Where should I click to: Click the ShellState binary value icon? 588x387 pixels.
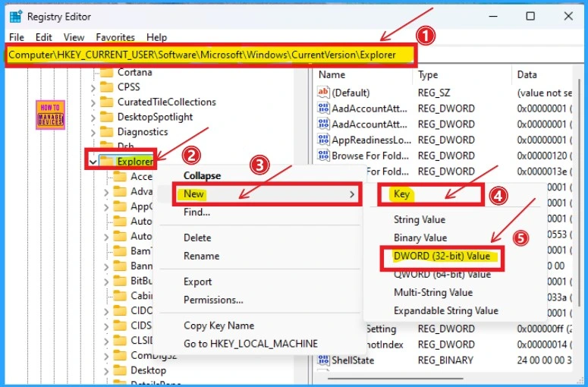pos(323,360)
